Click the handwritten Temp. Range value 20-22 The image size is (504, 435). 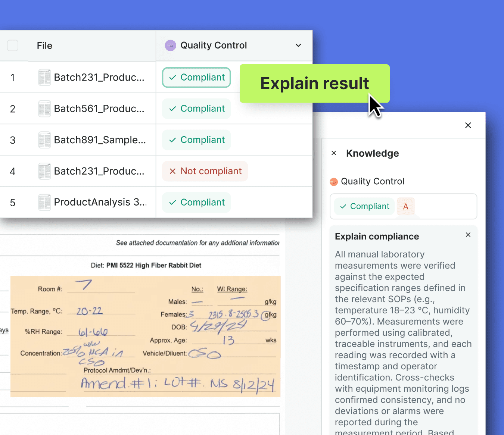[90, 311]
